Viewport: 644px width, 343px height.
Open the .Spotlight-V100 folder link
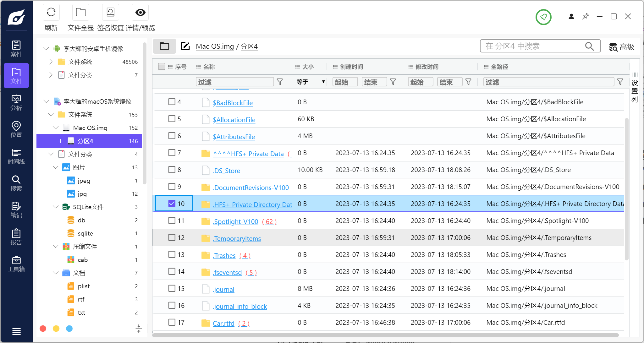(235, 221)
